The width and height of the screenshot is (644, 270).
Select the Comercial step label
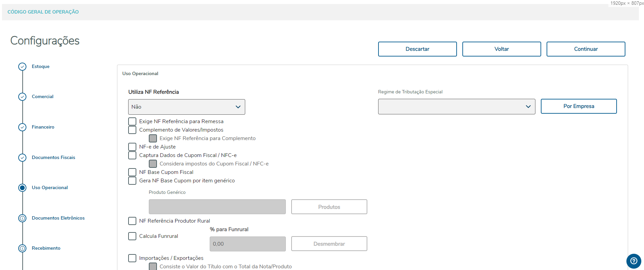[x=43, y=97]
